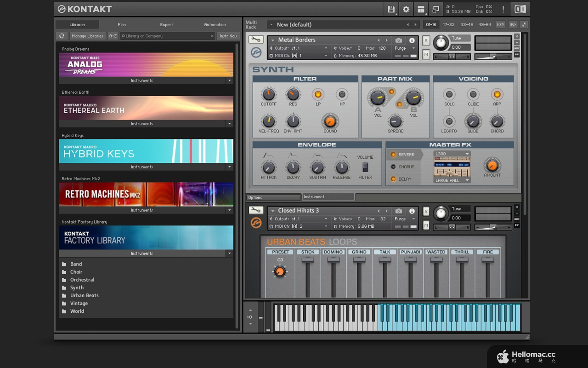588x368 pixels.
Task: Toggle KSP multi script editor
Action: pyautogui.click(x=501, y=24)
